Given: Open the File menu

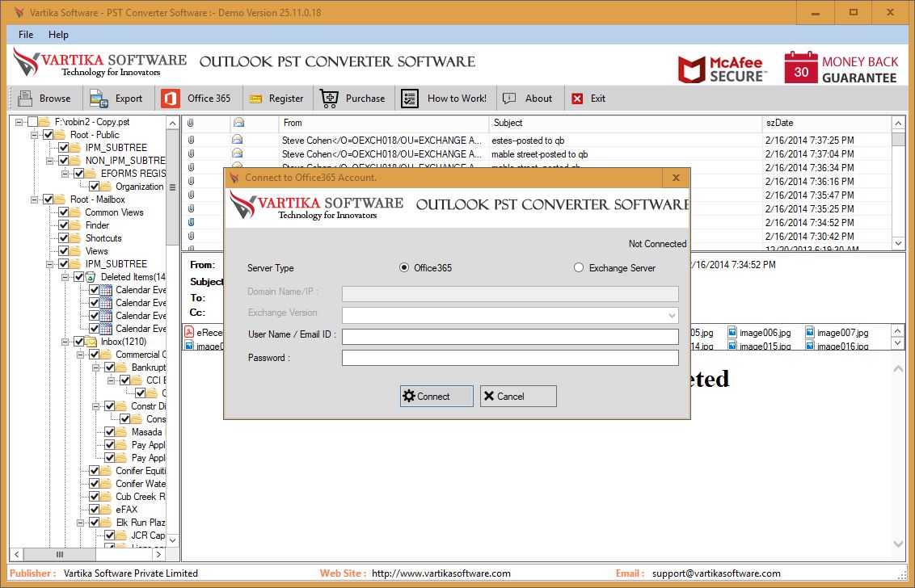Looking at the screenshot, I should [x=26, y=35].
